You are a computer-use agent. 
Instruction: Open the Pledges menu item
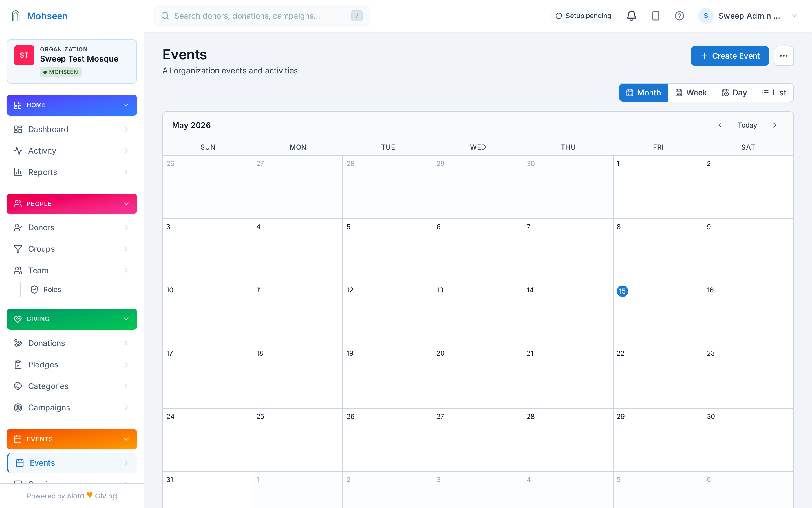click(x=72, y=365)
